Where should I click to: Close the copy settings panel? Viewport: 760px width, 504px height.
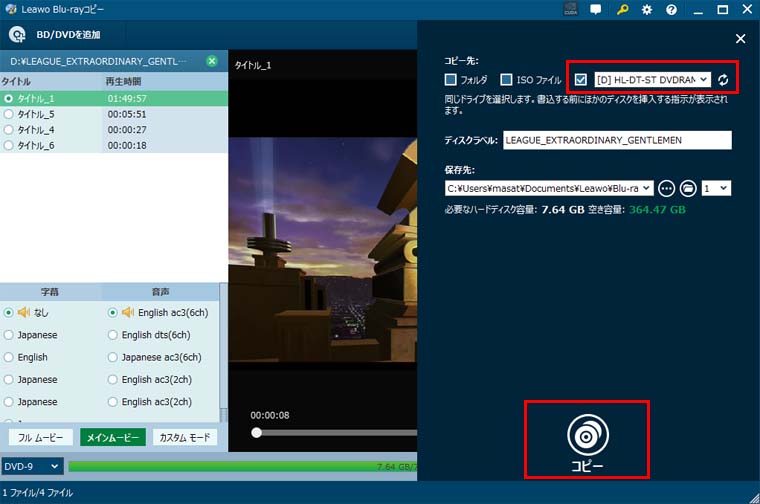click(740, 39)
